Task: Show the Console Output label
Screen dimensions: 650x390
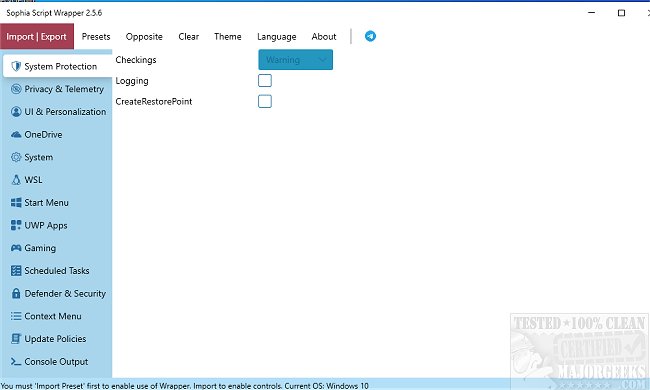Action: [x=56, y=361]
